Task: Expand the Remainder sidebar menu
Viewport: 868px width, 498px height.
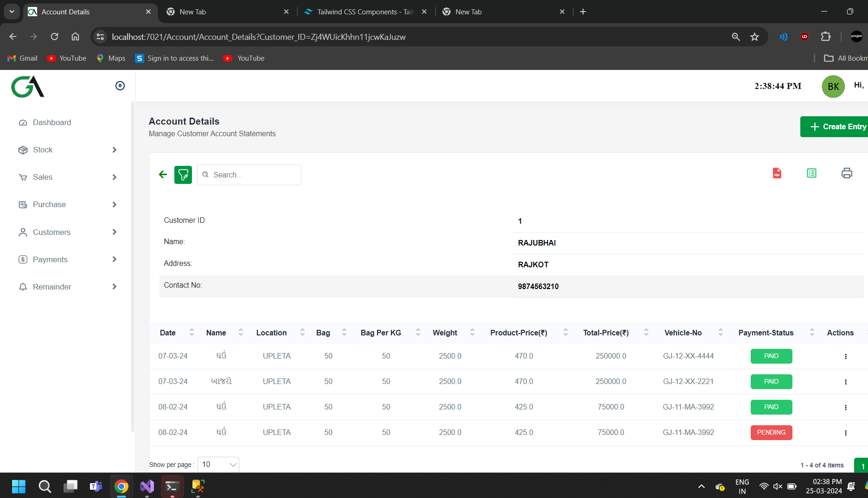Action: [x=68, y=287]
